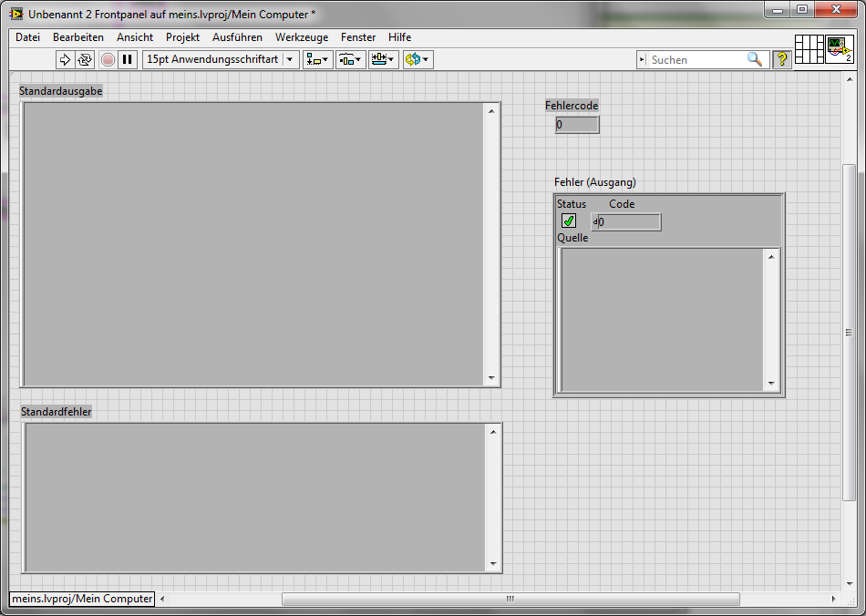The width and height of the screenshot is (866, 616).
Task: Click Quelle scrollbar down arrow
Action: point(771,384)
